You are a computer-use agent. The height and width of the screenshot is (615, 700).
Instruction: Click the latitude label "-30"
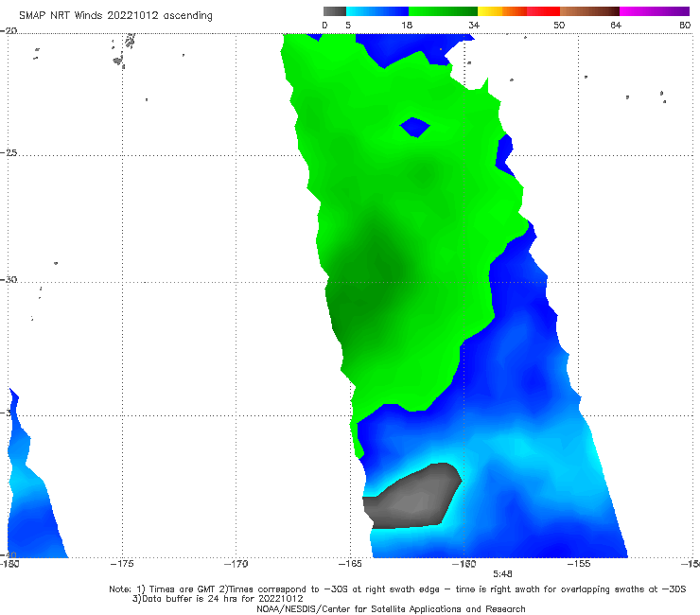point(9,279)
